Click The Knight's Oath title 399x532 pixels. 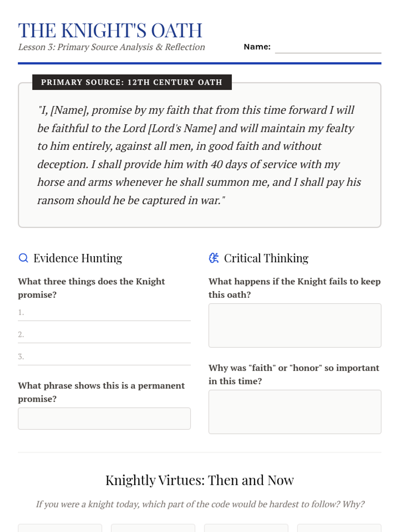pos(110,31)
